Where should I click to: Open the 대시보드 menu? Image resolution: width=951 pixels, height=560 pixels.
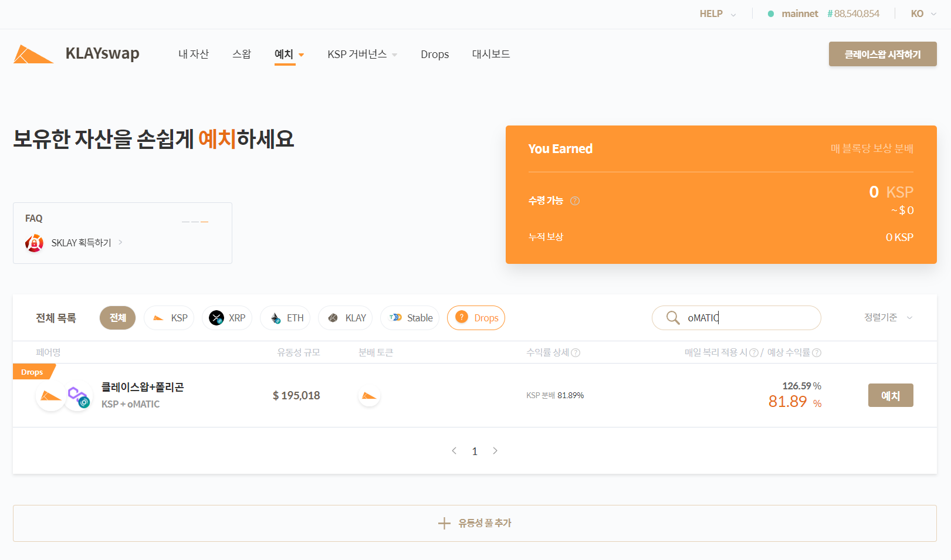pyautogui.click(x=491, y=54)
